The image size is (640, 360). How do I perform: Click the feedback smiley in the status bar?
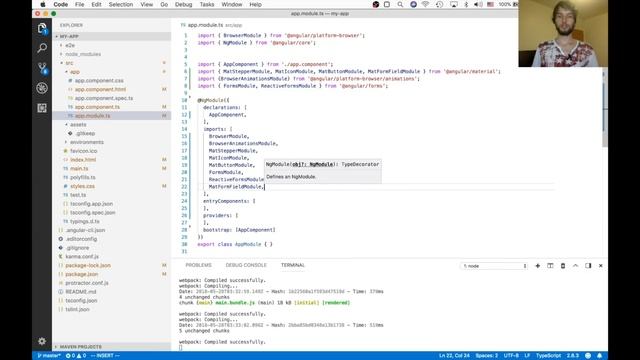[588, 356]
